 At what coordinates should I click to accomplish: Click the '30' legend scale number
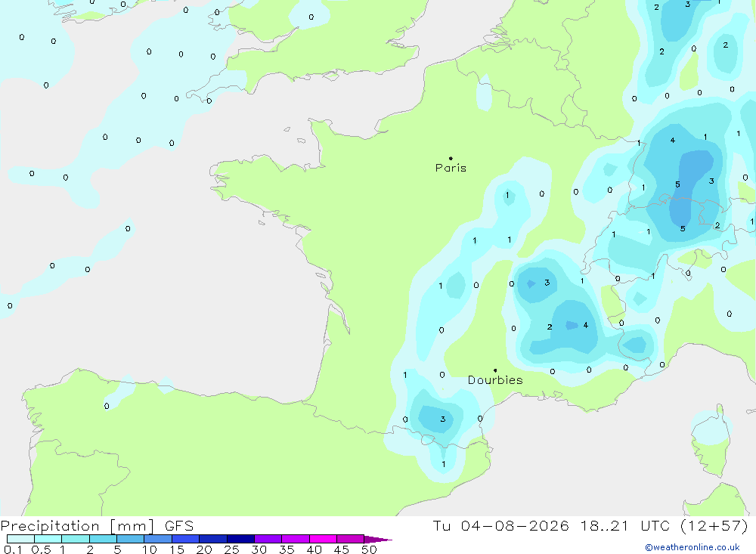click(x=259, y=549)
